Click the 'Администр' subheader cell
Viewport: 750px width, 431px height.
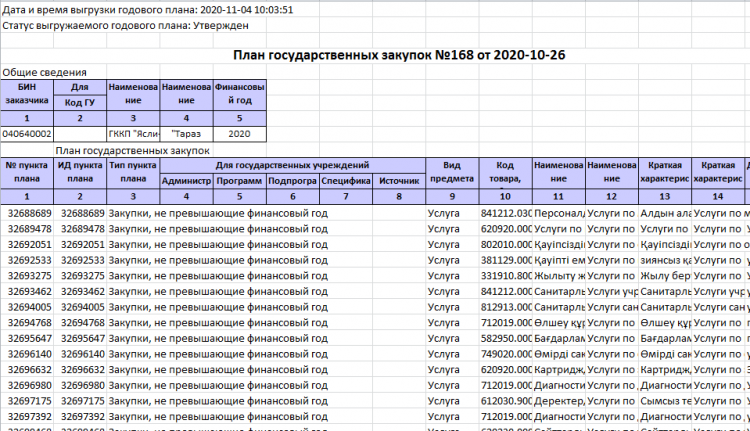tap(186, 181)
